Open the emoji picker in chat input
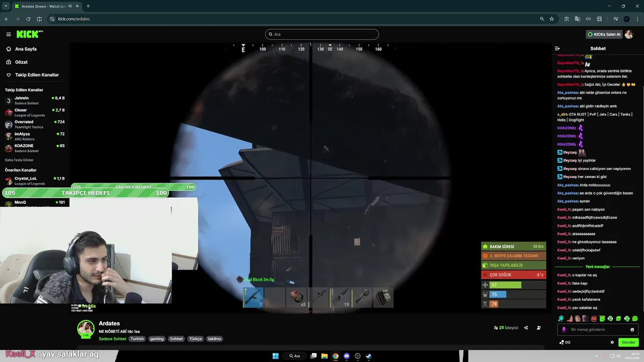The height and width of the screenshot is (362, 644). 632,330
